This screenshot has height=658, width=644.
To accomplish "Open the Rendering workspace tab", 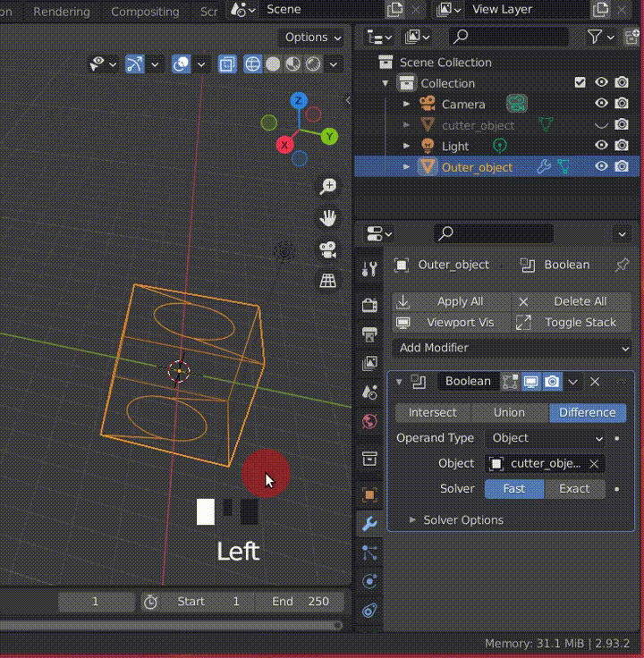I will [62, 12].
